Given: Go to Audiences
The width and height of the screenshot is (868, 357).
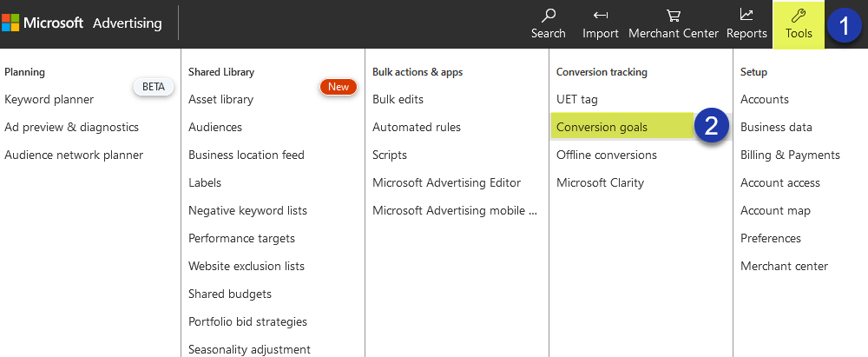Looking at the screenshot, I should point(215,127).
